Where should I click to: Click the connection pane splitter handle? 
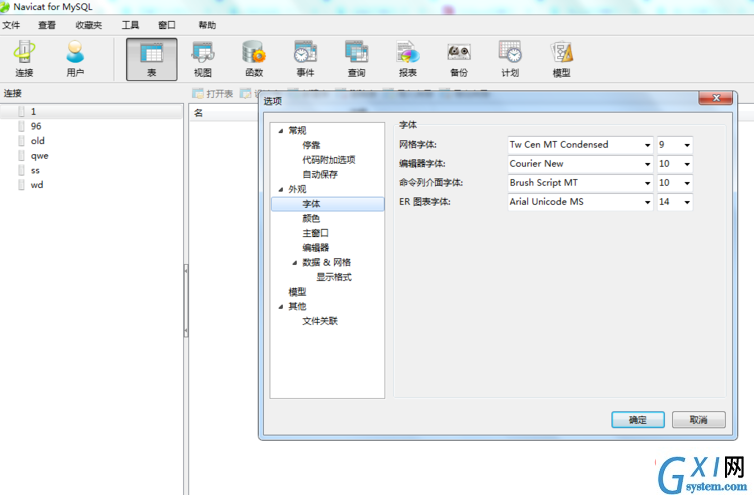pos(186,300)
